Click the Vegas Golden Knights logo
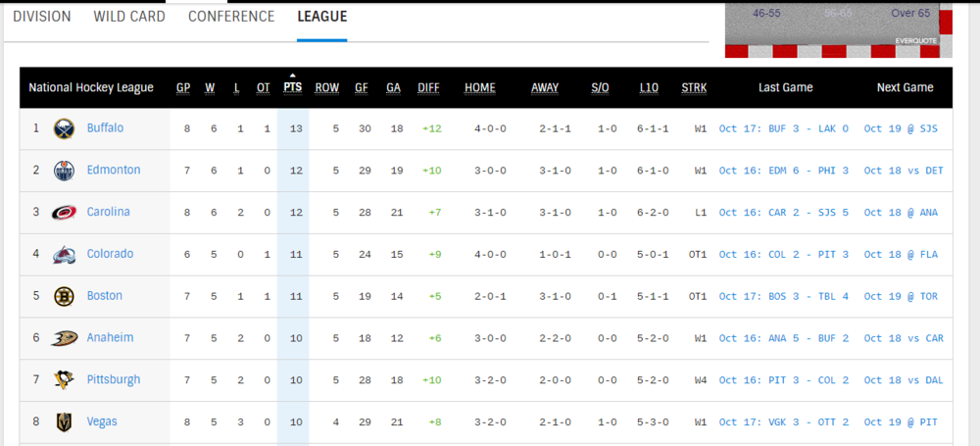 (x=64, y=422)
